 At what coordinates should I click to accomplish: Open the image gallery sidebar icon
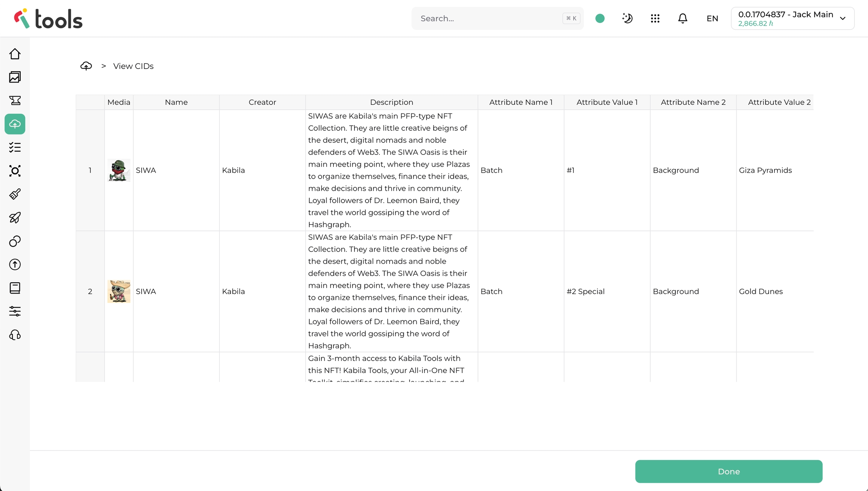15,77
